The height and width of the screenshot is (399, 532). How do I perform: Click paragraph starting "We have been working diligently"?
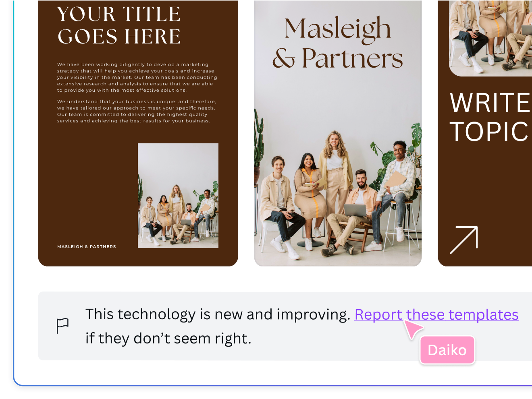click(x=137, y=77)
